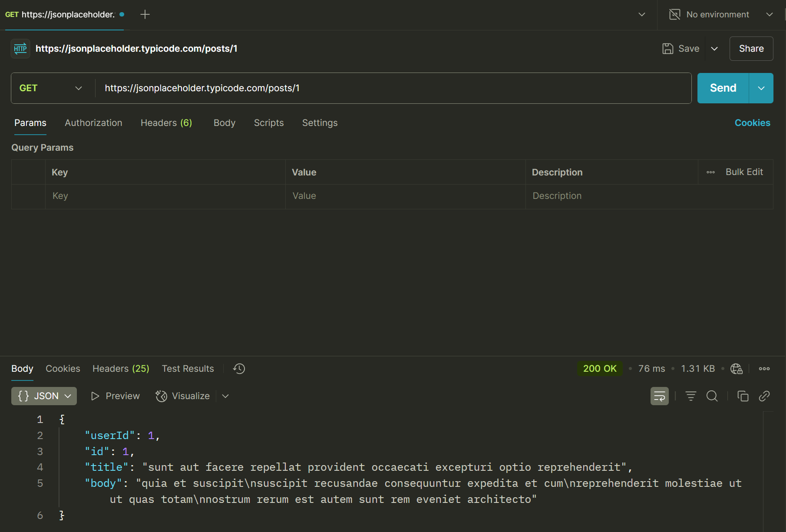
Task: Switch to the Authorization tab
Action: (93, 123)
